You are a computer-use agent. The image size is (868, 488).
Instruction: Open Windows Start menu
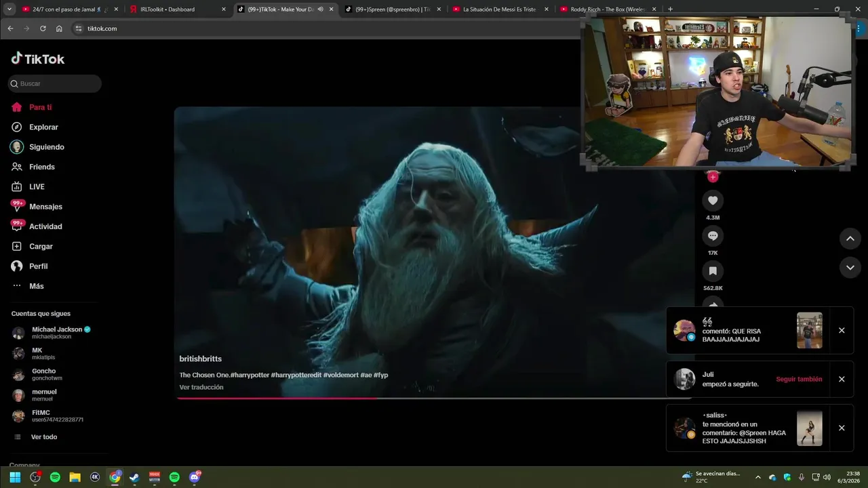pos(15,477)
